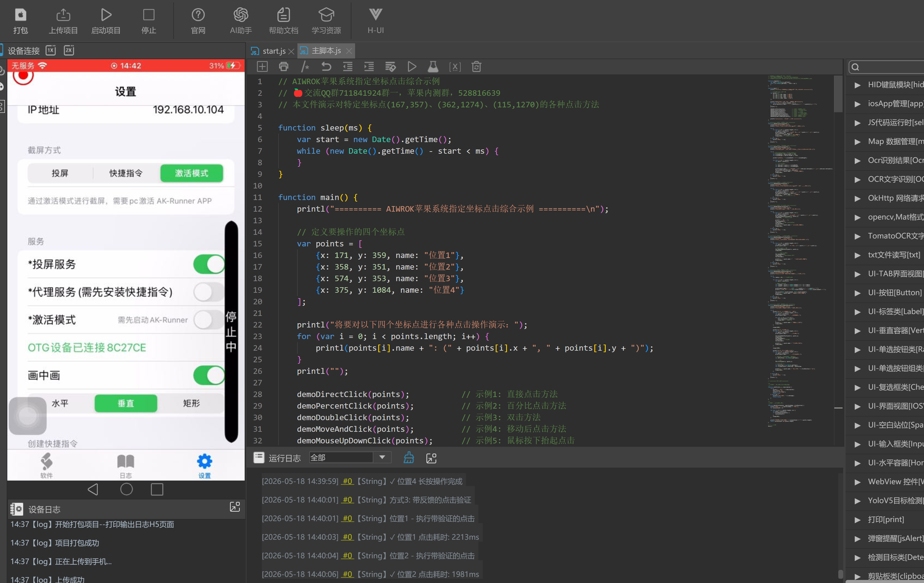The width and height of the screenshot is (924, 583).
Task: Open the 官网 official site icon
Action: point(198,21)
